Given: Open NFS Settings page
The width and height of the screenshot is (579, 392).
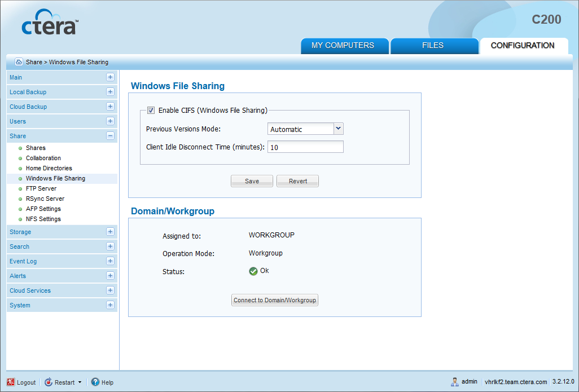Looking at the screenshot, I should pos(43,219).
